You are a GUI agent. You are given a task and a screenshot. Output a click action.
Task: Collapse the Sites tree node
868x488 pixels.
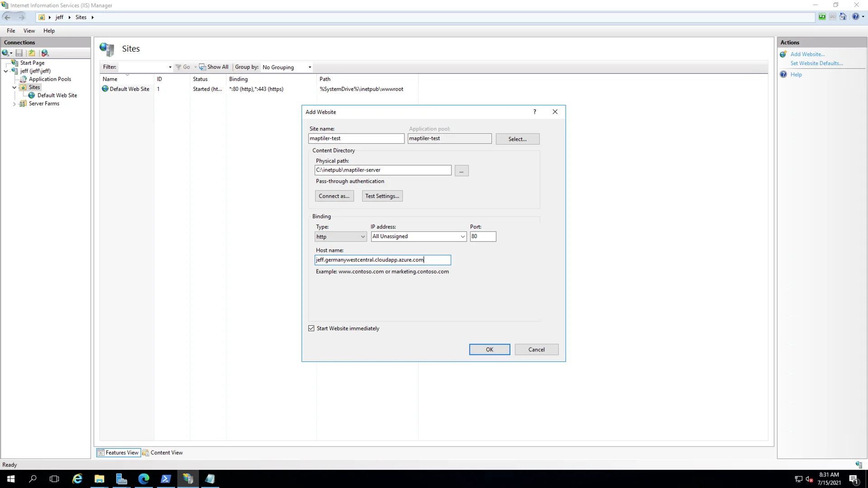tap(14, 87)
